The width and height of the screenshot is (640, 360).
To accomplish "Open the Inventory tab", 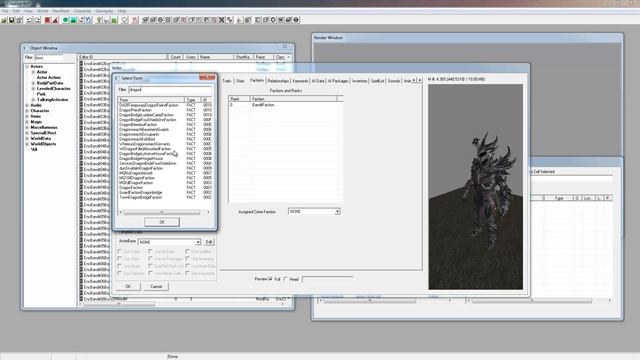I will [x=360, y=81].
